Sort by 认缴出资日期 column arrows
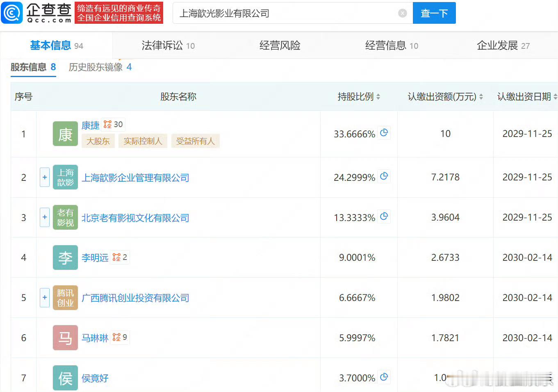Image resolution: width=558 pixels, height=392 pixels. point(555,97)
